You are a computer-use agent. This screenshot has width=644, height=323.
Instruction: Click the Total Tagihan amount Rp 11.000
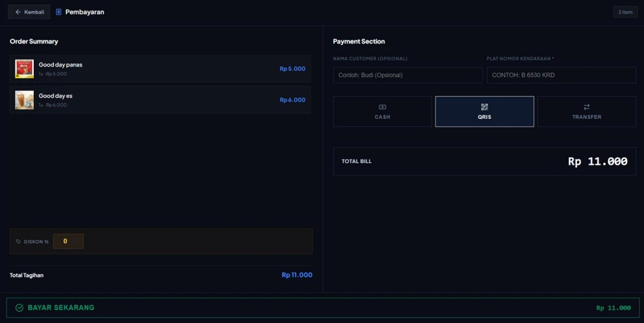(x=297, y=275)
